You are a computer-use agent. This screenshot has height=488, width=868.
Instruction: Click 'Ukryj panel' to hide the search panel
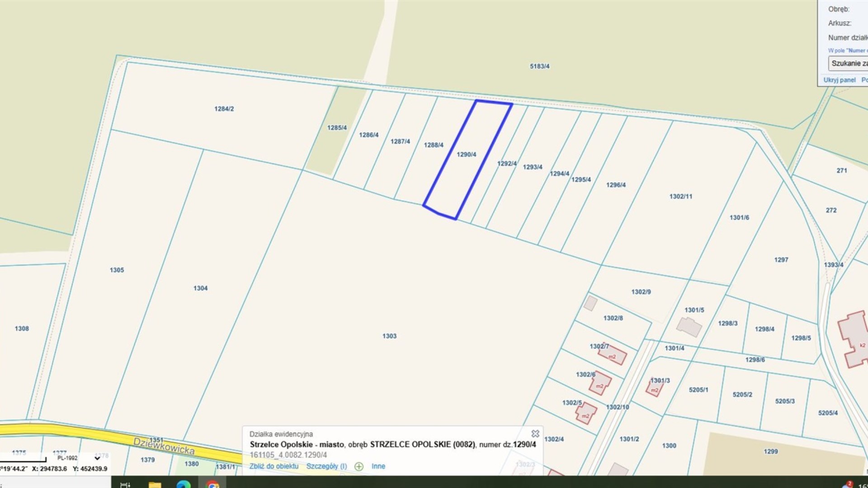click(x=840, y=80)
